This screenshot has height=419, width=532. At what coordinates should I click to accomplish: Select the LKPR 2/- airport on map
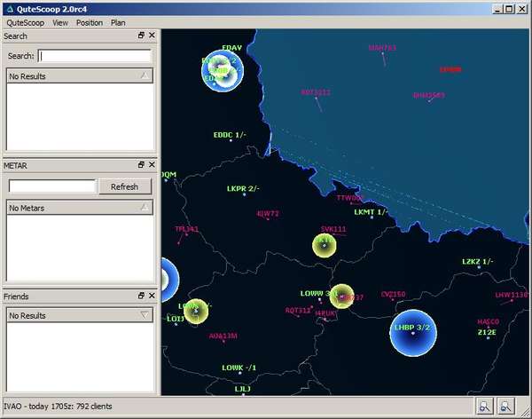coord(243,189)
